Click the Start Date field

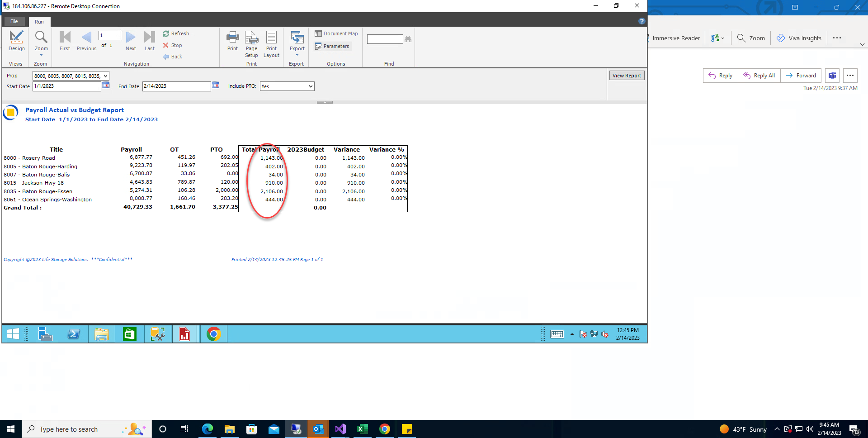point(66,86)
